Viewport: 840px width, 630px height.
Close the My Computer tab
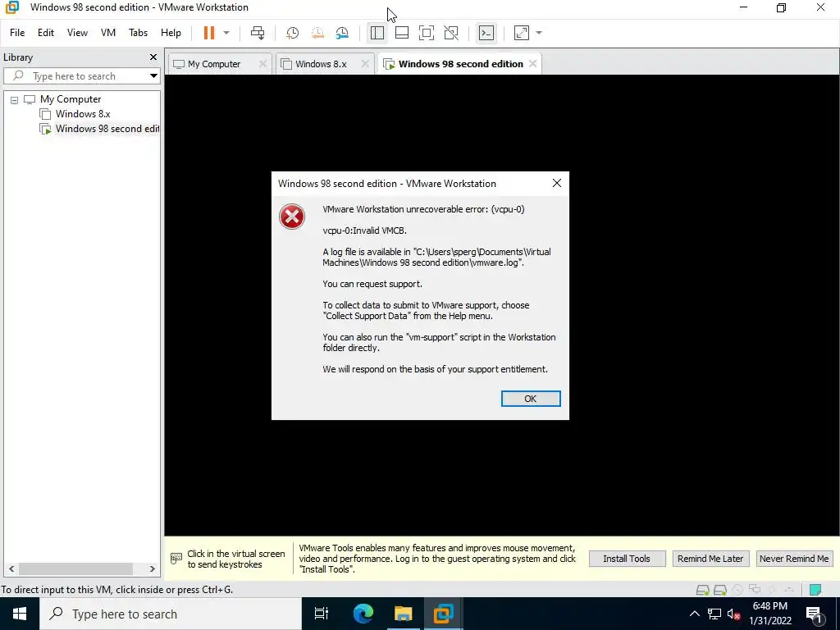(x=262, y=64)
